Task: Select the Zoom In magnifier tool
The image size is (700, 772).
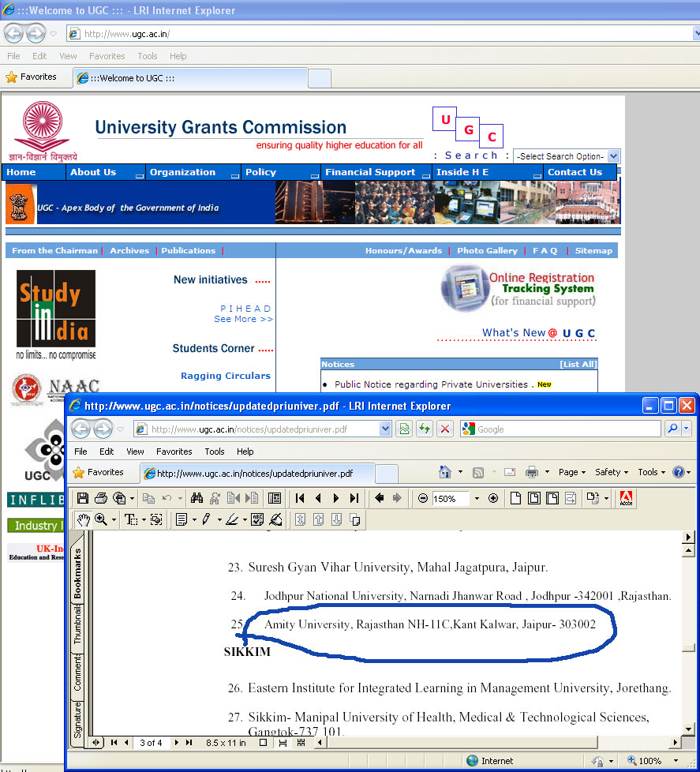Action: (101, 519)
